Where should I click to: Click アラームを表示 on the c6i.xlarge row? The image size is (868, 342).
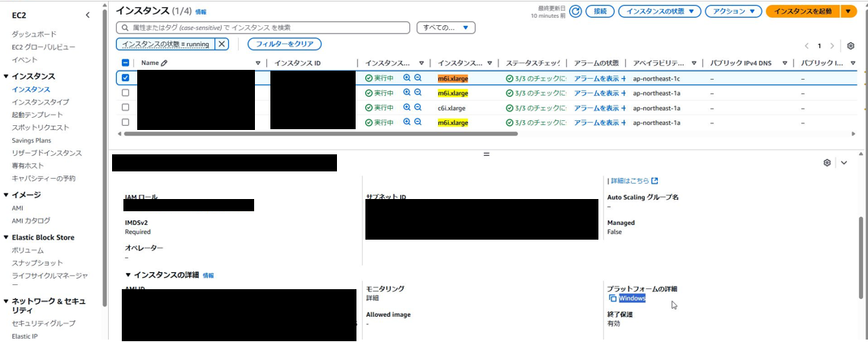click(x=600, y=107)
